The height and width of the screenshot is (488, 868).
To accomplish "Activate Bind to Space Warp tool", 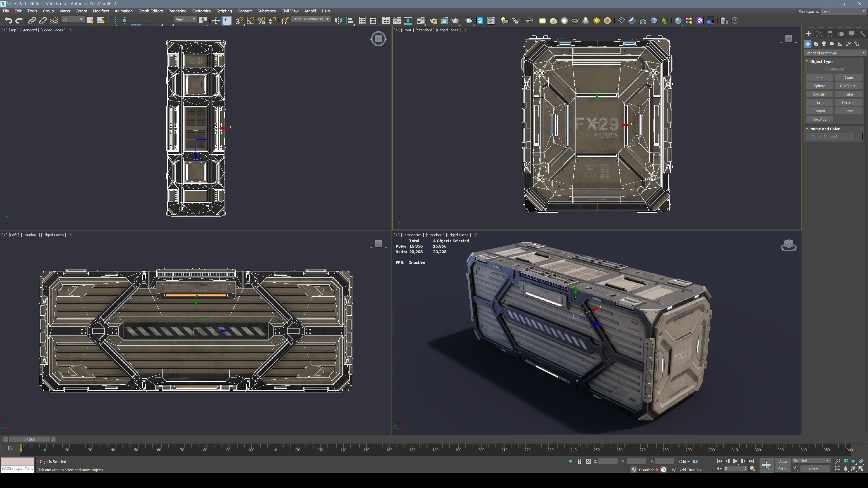I will pyautogui.click(x=54, y=21).
